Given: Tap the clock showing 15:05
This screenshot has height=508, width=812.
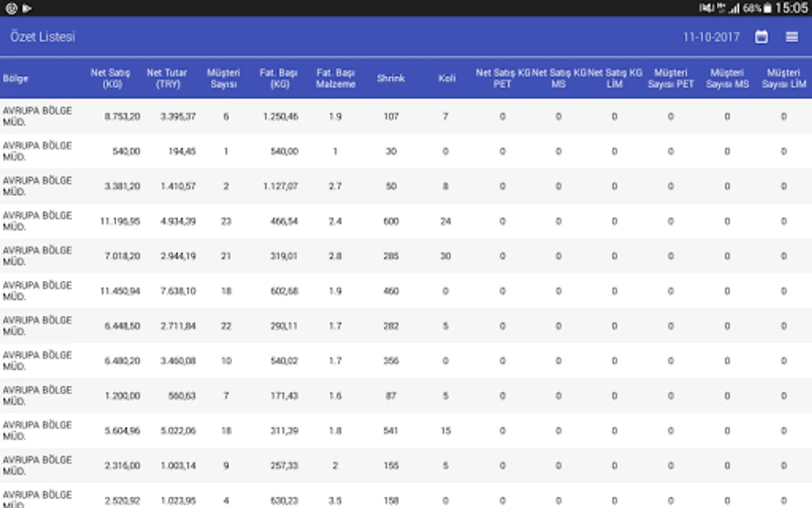Looking at the screenshot, I should [791, 8].
